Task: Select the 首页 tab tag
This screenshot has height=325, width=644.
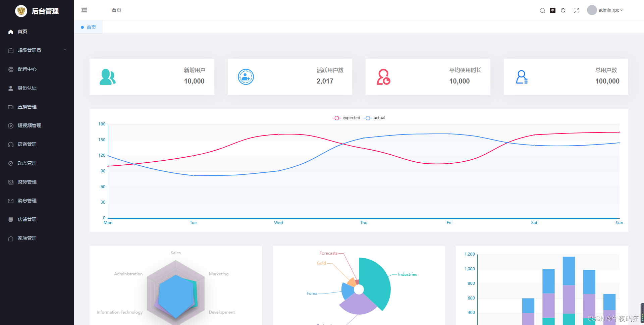Action: (x=89, y=27)
